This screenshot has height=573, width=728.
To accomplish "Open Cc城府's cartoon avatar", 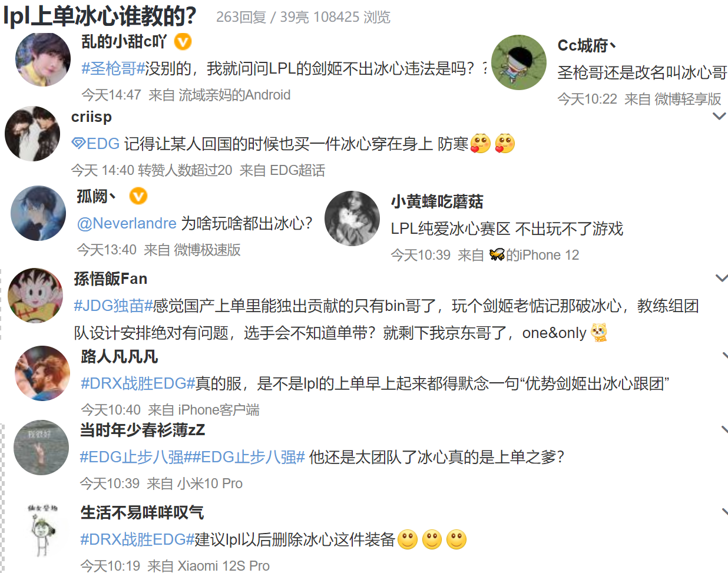I will 519,62.
